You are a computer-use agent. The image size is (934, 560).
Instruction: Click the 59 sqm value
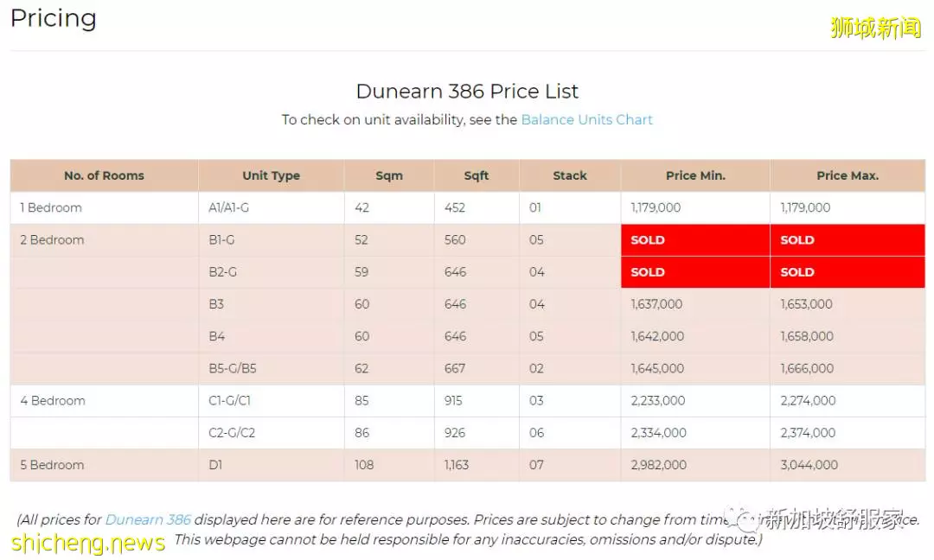pos(361,272)
